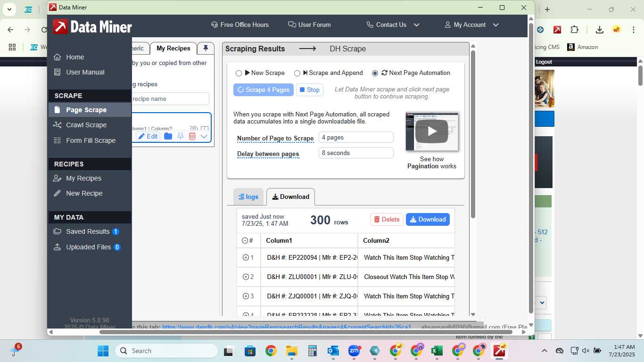Click the Chrome back arrow
This screenshot has height=362, width=644.
[x=10, y=30]
